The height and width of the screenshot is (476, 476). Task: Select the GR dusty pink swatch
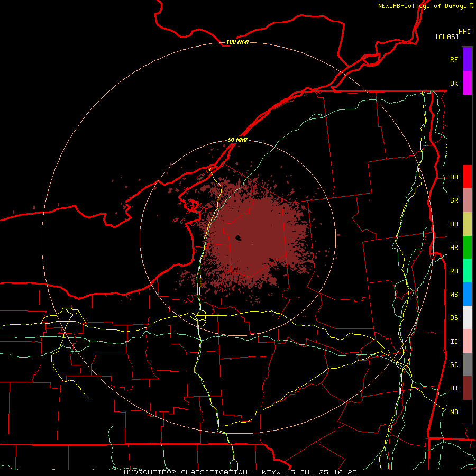pos(467,200)
